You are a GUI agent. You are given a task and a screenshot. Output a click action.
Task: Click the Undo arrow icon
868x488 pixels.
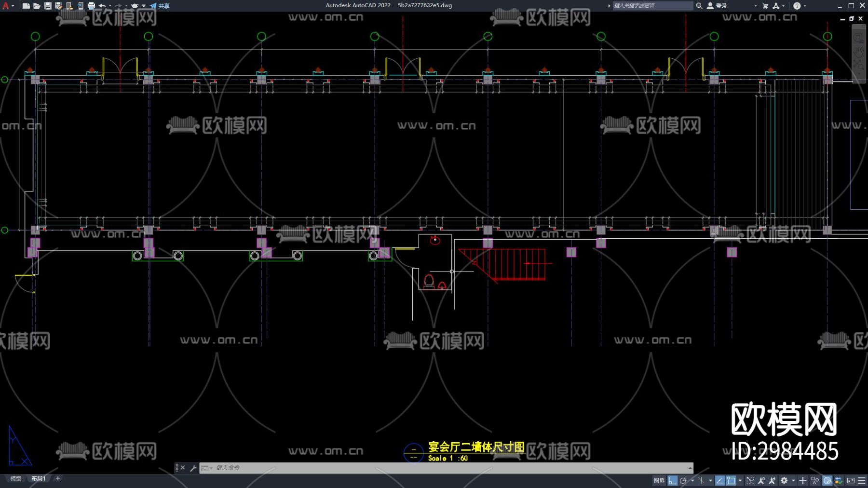tap(102, 6)
